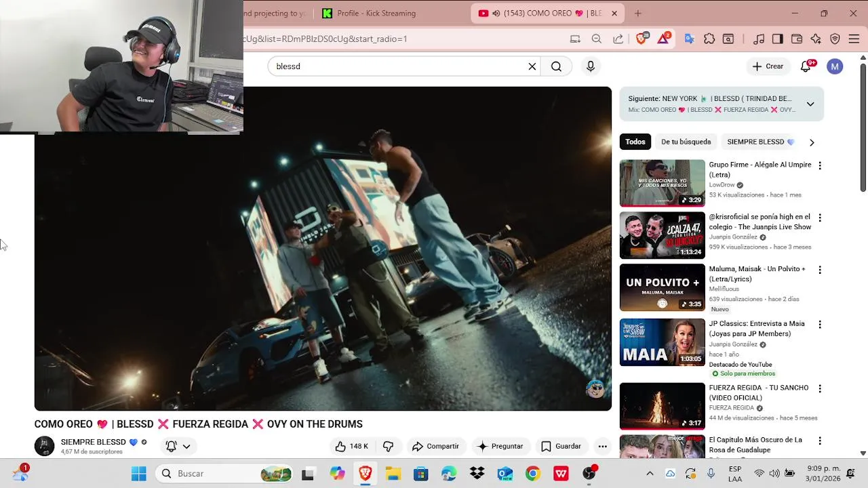Open the Brave Wallet icon
868x488 pixels.
tap(797, 39)
